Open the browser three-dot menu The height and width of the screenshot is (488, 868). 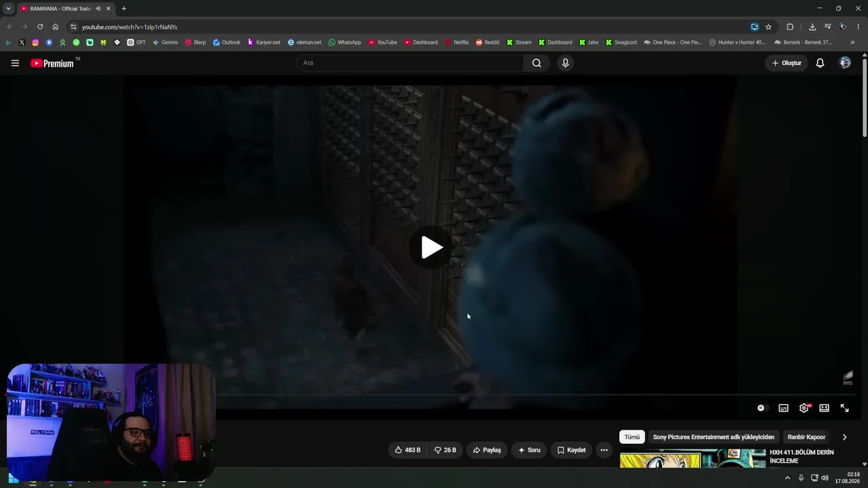pyautogui.click(x=859, y=27)
